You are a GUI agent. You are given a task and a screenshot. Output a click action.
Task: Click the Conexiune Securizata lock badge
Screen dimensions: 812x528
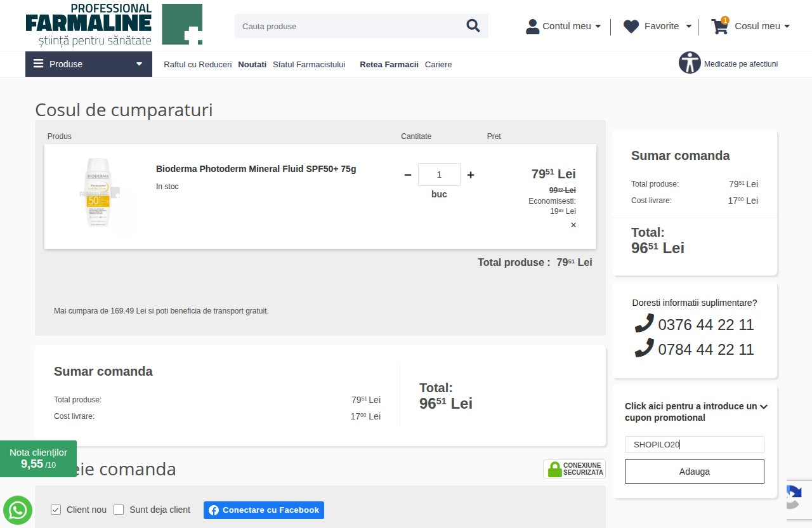pyautogui.click(x=575, y=469)
